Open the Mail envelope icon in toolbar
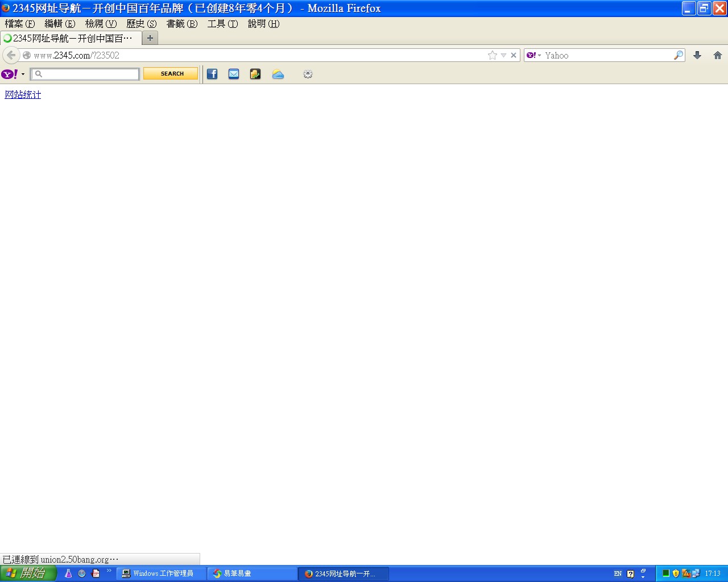Screen dimensions: 728x582 234,74
